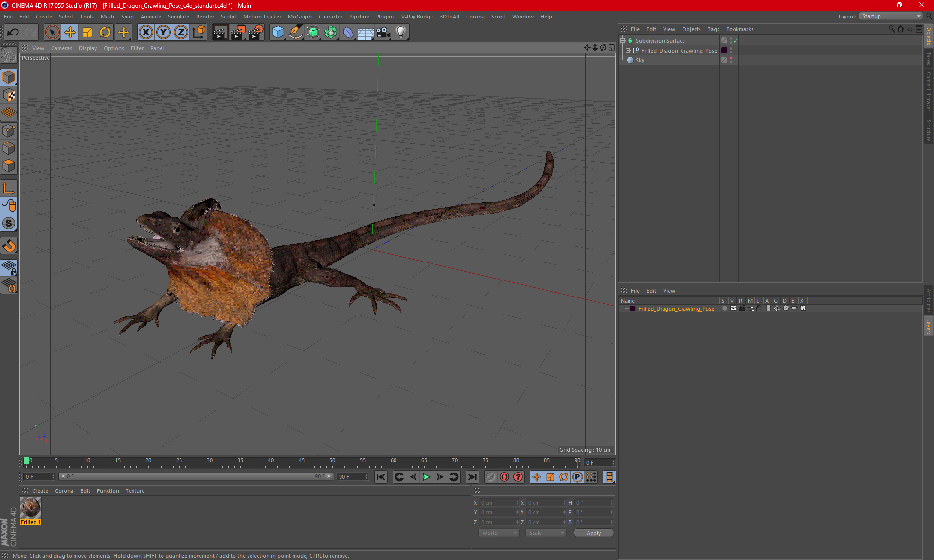Toggle layer render clapper icon
The image size is (934, 560).
point(742,308)
